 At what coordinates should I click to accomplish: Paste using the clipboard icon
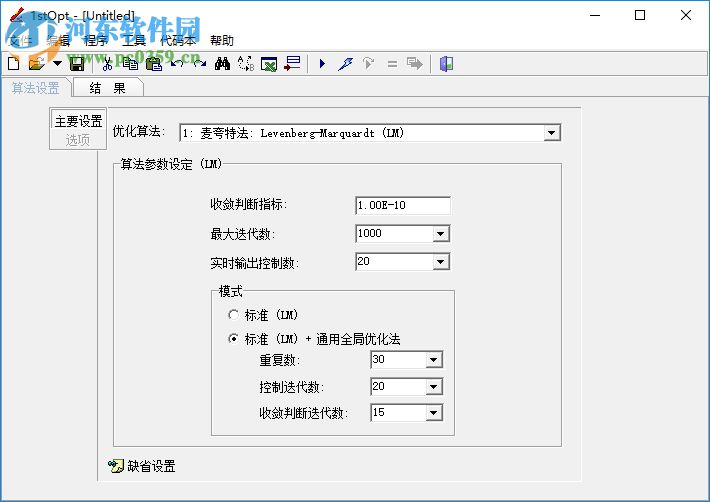154,64
